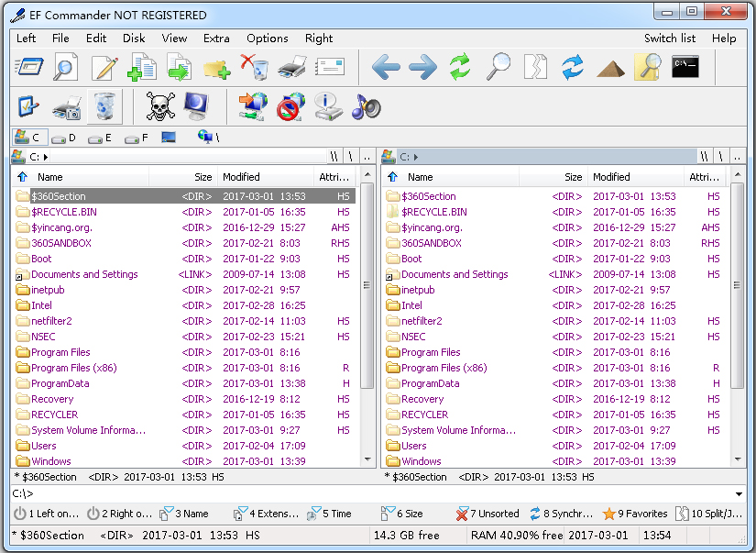Click the pencil edit file toolbar icon
Screen dimensions: 756x553
click(x=104, y=67)
